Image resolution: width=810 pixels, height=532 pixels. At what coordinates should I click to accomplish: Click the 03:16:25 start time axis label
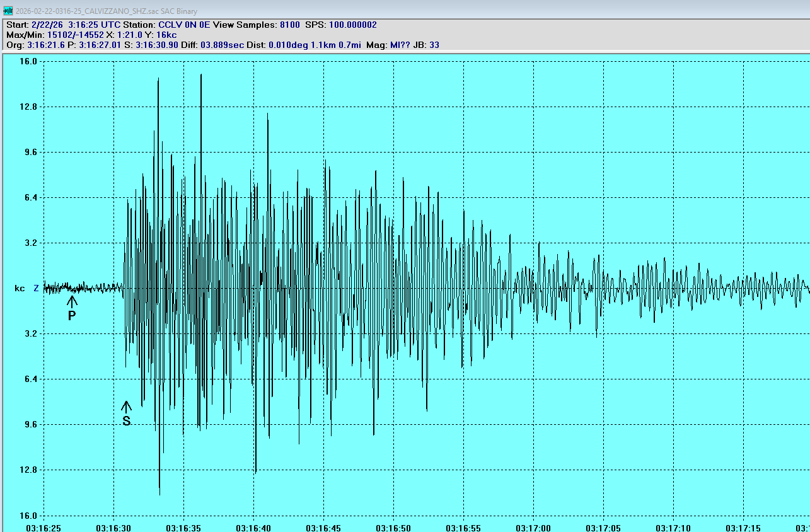coord(43,526)
